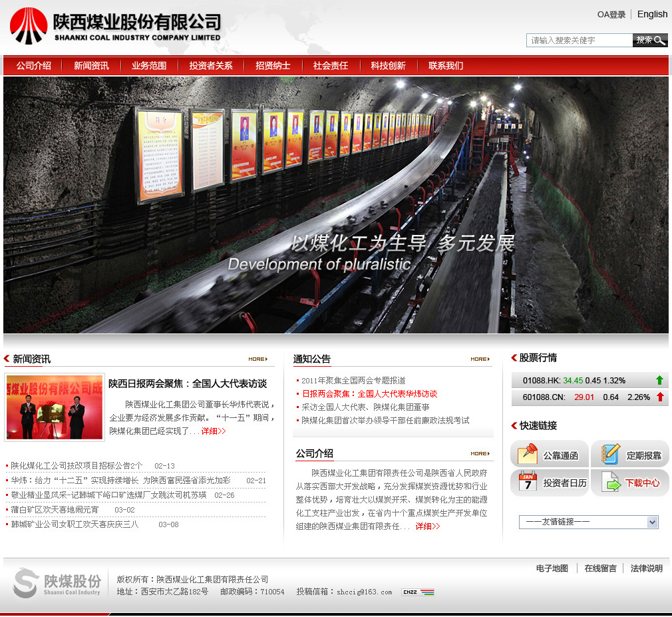Open 科技创新 in the navigation bar
Viewport: 672px width, 617px height.
389,66
